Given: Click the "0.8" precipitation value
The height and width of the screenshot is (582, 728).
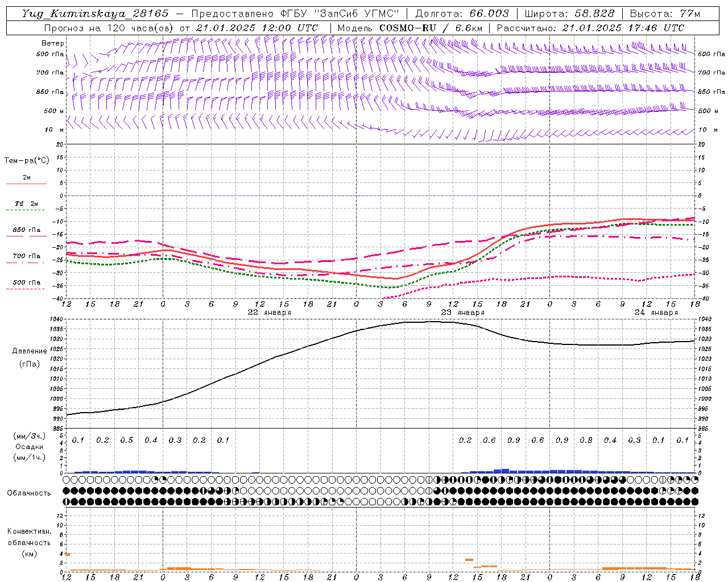Looking at the screenshot, I should [x=586, y=440].
